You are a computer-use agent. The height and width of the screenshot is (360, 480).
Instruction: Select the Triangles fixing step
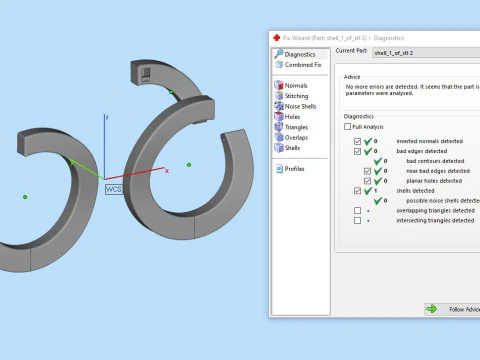[291, 127]
